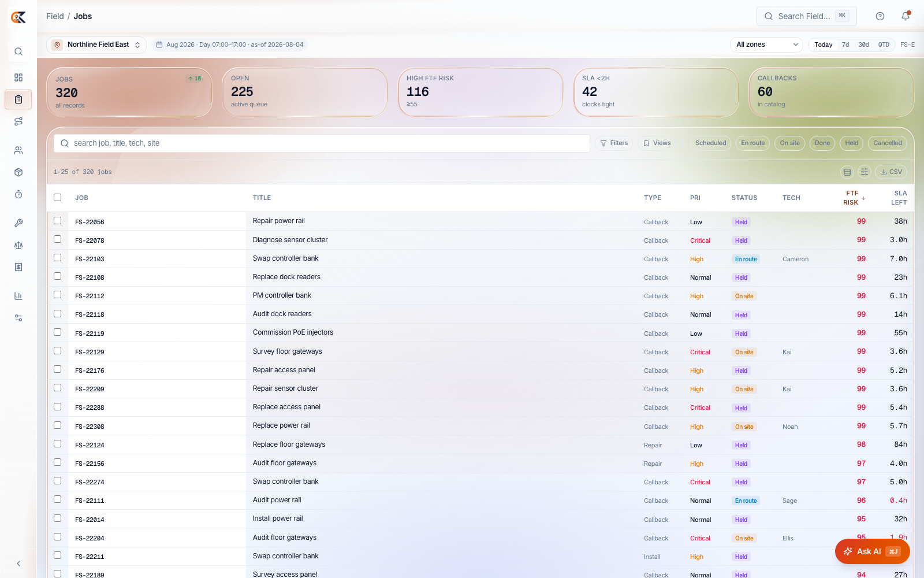Viewport: 924px width, 578px height.
Task: Open the wrench tools icon in sidebar
Action: coord(18,223)
